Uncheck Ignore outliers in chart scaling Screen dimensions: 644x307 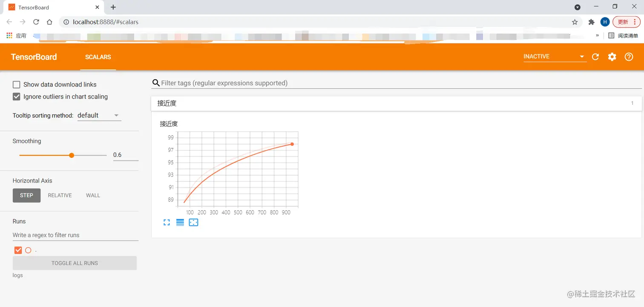point(17,97)
